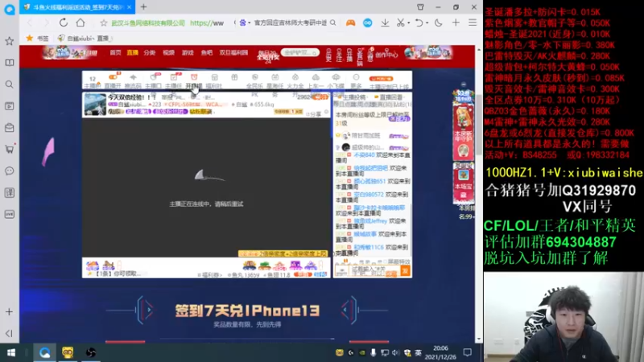The image size is (644, 362).
Task: Open the browser downloads arrow icon
Action: tap(385, 23)
